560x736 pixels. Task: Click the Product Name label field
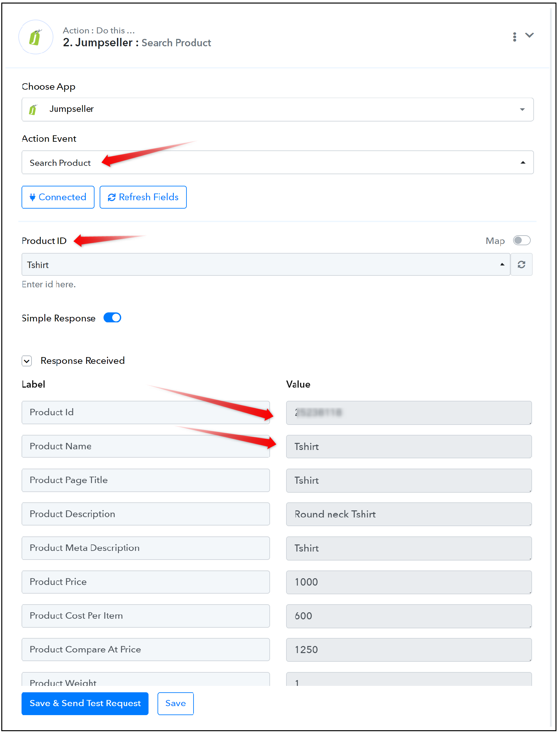pos(146,446)
